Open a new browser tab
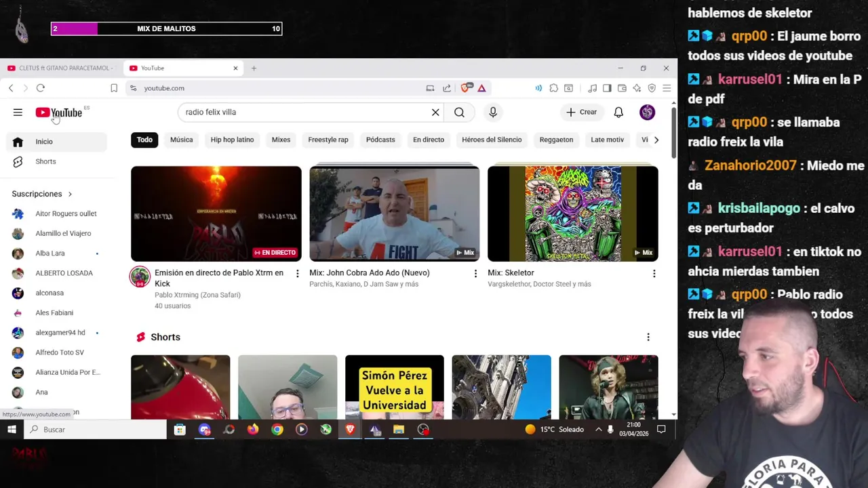The height and width of the screenshot is (488, 868). pos(254,68)
